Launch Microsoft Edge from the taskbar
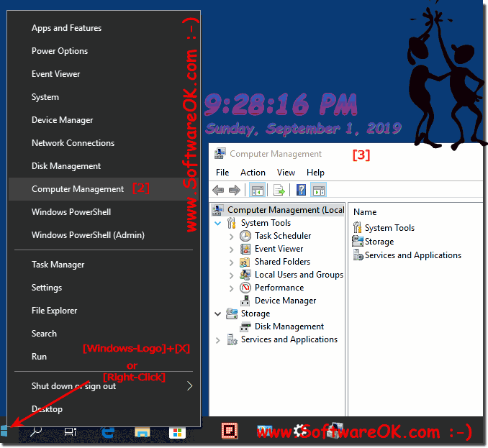This screenshot has height=448, width=488. [108, 432]
